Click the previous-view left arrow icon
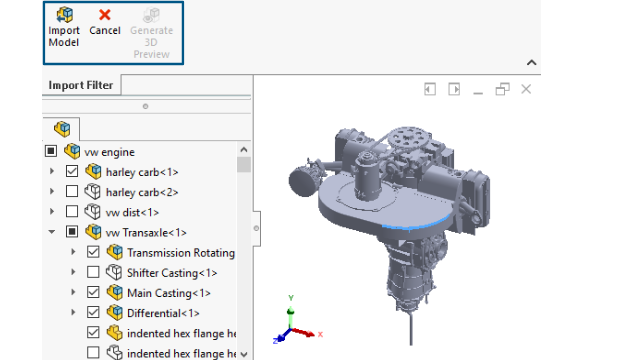640x360 pixels. 430,89
